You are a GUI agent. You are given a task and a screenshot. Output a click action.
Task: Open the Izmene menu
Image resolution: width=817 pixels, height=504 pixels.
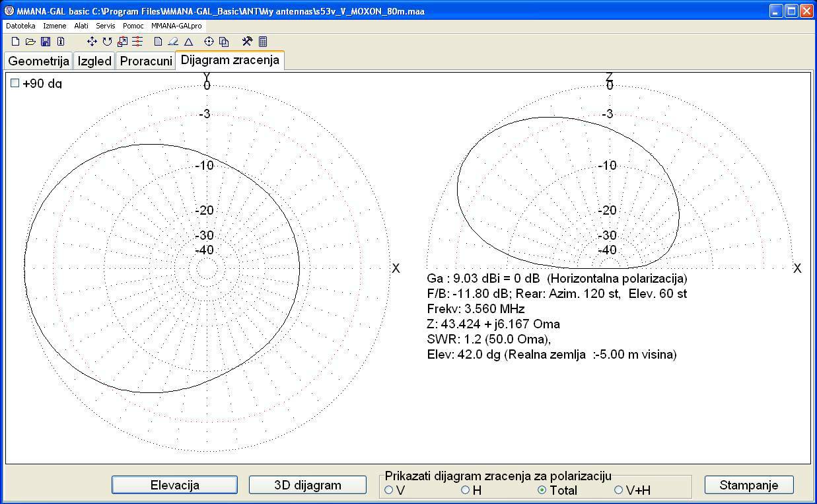54,26
